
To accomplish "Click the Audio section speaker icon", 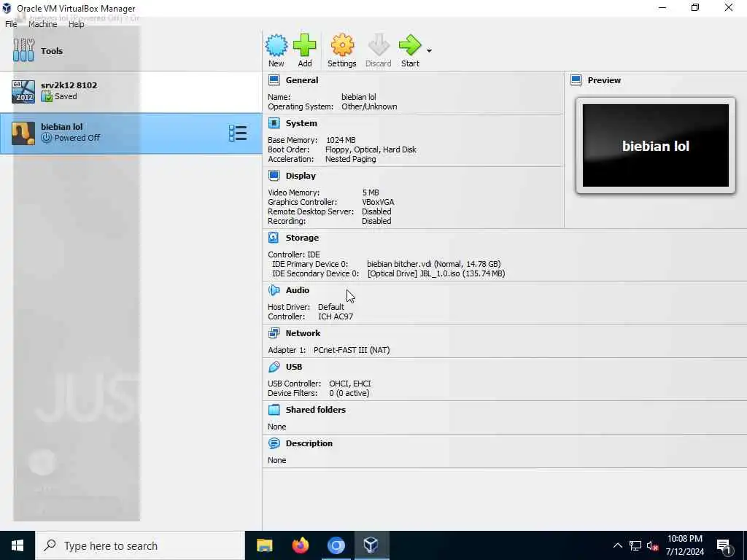I will (274, 290).
